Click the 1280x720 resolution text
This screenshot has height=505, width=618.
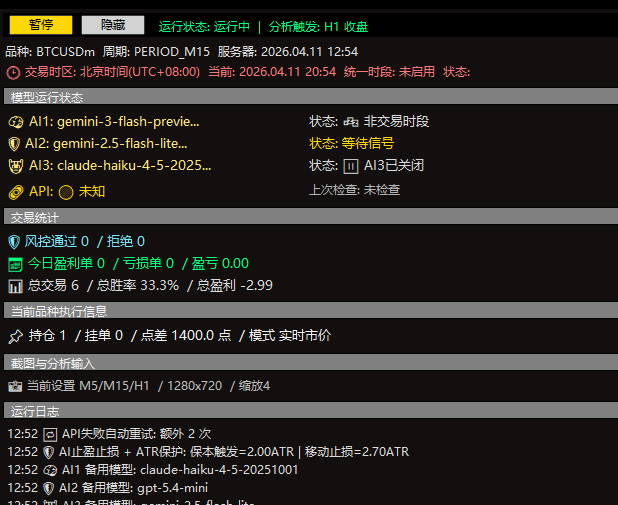[195, 386]
